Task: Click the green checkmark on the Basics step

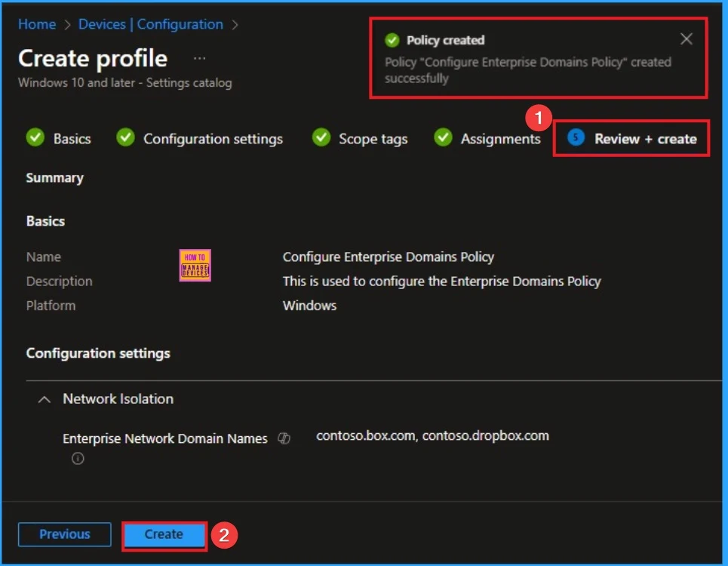Action: point(35,138)
